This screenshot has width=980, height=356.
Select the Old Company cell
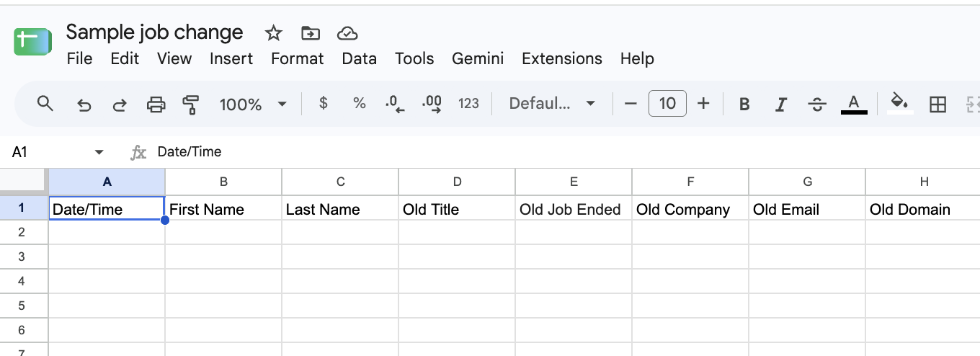[690, 208]
